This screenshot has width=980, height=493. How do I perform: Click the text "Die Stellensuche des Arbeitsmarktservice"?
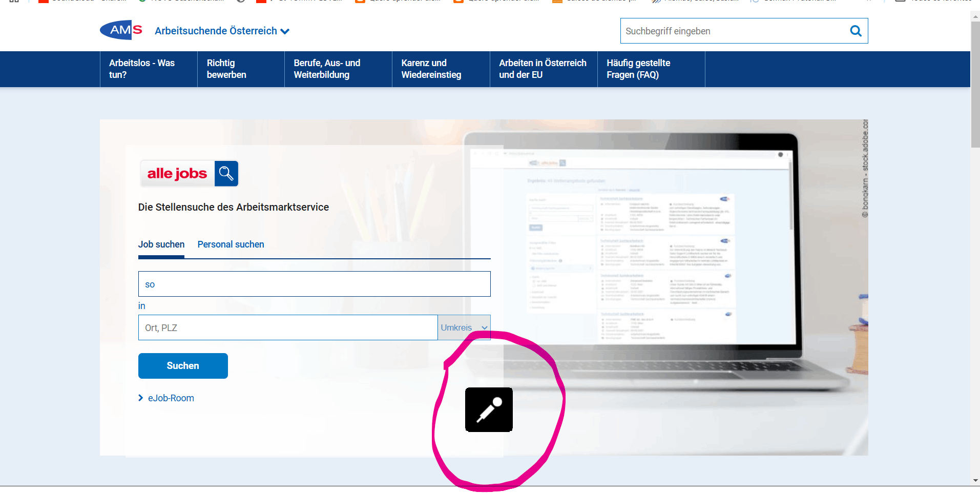tap(234, 207)
